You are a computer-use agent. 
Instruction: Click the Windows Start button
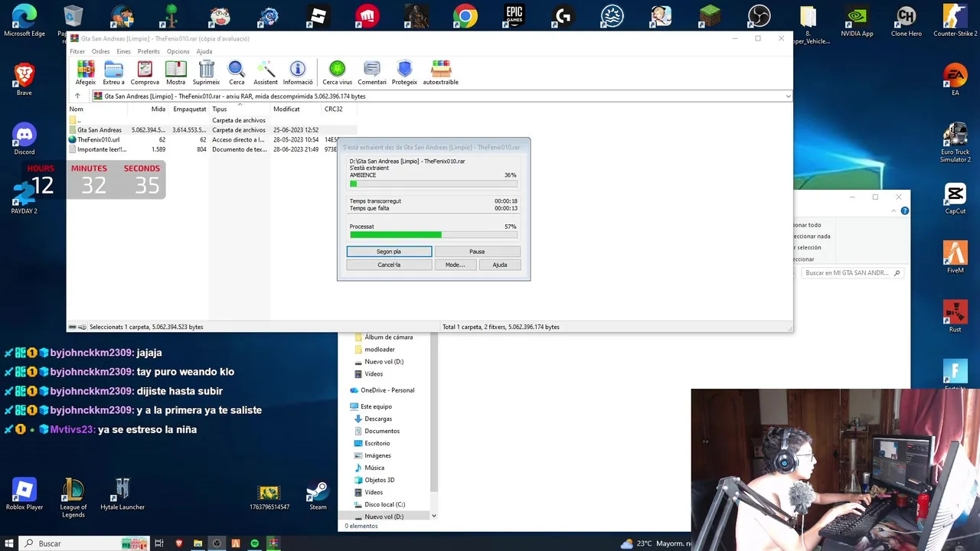coord(9,543)
